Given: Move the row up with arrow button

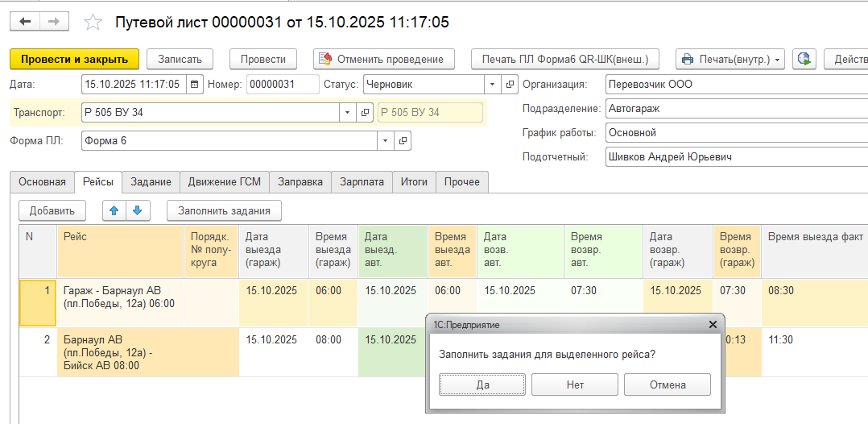Looking at the screenshot, I should point(114,210).
